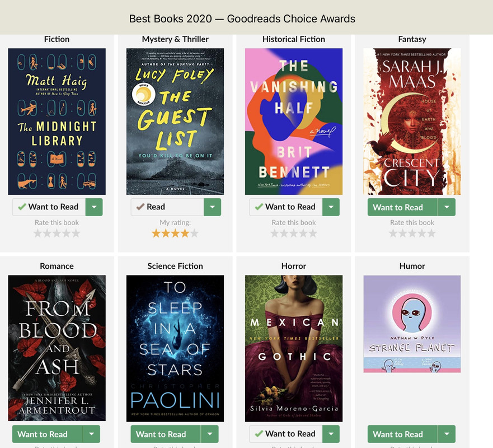Open the Science Fiction category heading
The width and height of the screenshot is (493, 448).
coord(175,266)
